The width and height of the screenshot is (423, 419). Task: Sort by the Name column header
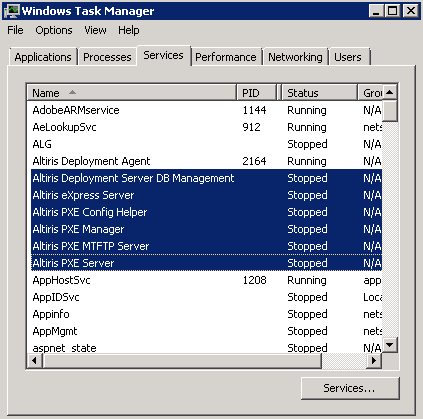(131, 93)
